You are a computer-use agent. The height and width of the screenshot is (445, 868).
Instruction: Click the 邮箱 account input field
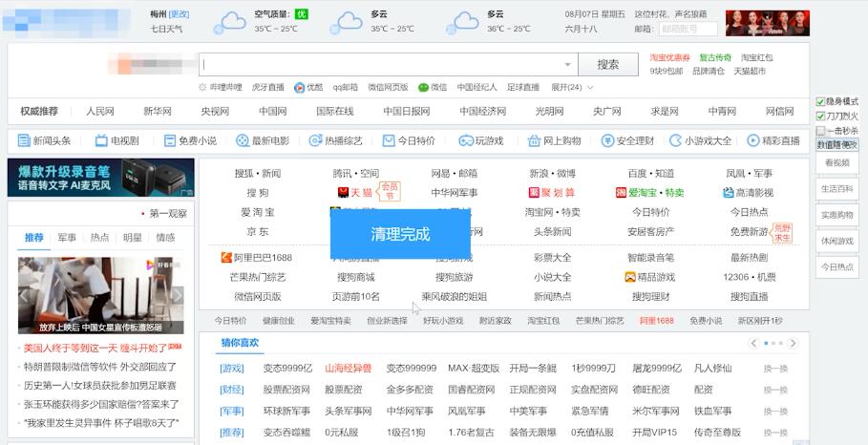click(688, 29)
